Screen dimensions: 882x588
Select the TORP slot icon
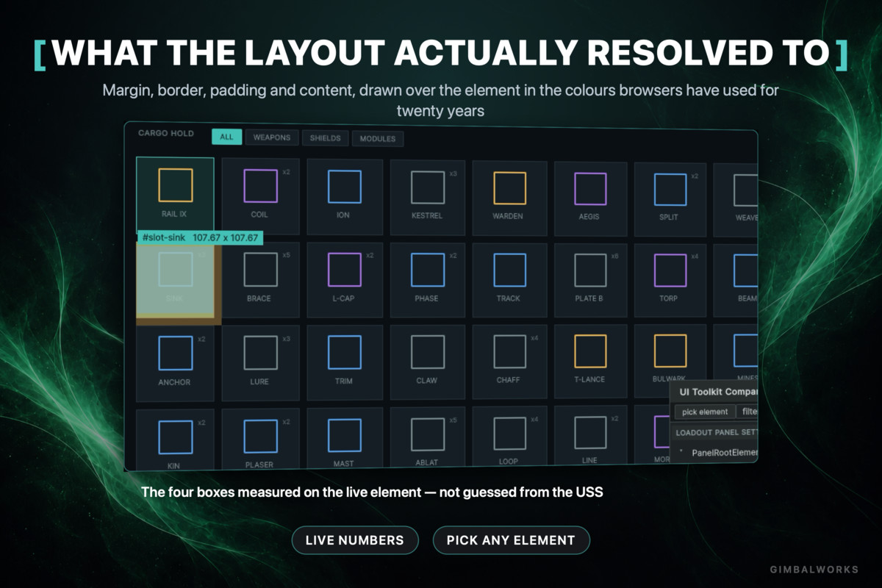point(670,270)
